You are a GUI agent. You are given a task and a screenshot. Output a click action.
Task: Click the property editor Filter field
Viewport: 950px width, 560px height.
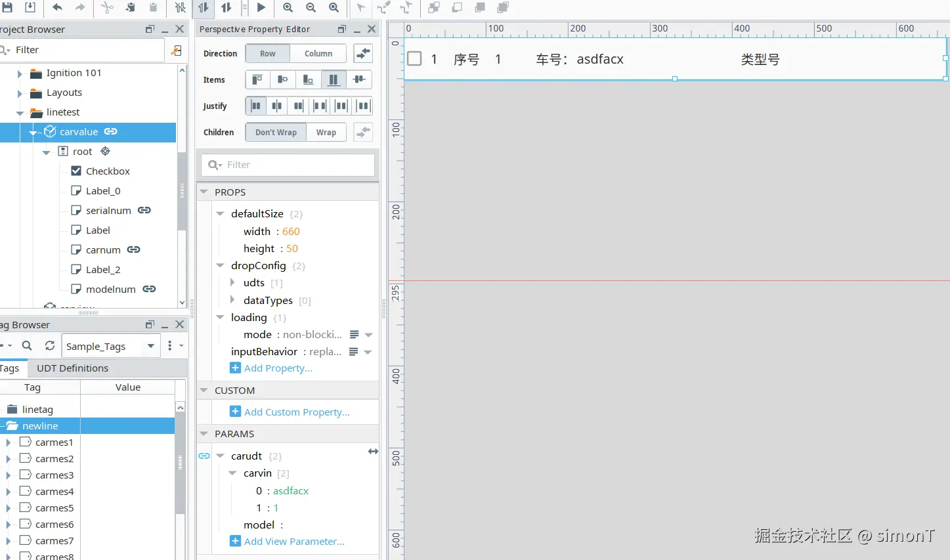[x=289, y=165]
